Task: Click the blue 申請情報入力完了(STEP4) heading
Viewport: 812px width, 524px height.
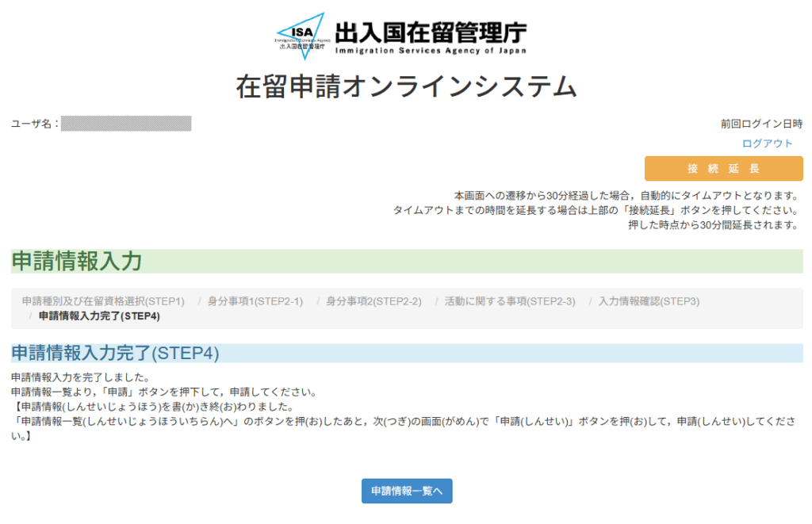Action: tap(115, 353)
